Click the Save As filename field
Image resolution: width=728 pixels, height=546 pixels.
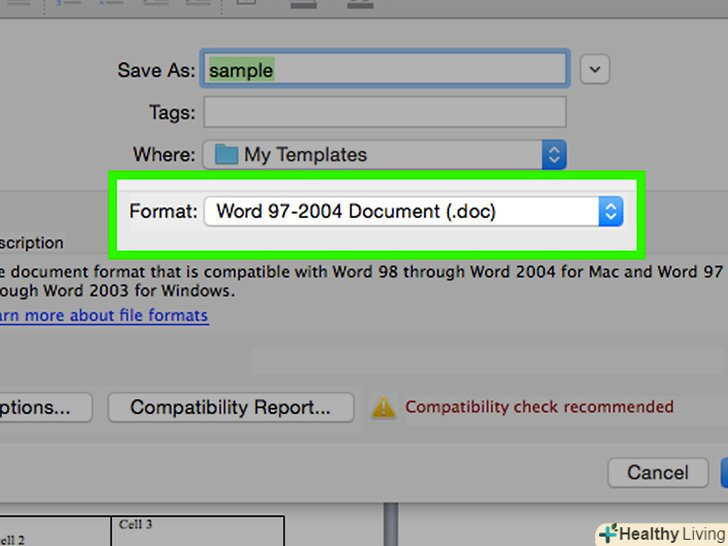[385, 69]
